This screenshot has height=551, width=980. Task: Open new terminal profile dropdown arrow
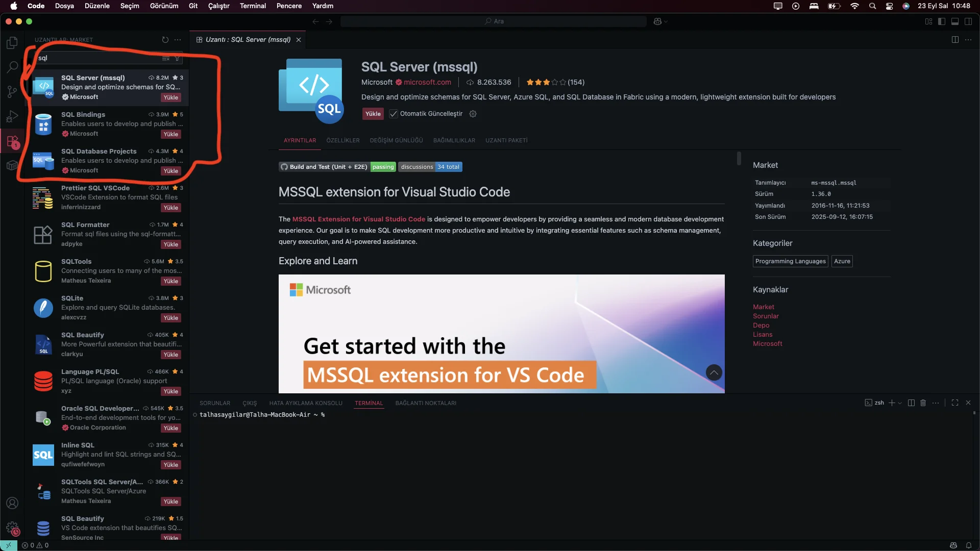[900, 403]
